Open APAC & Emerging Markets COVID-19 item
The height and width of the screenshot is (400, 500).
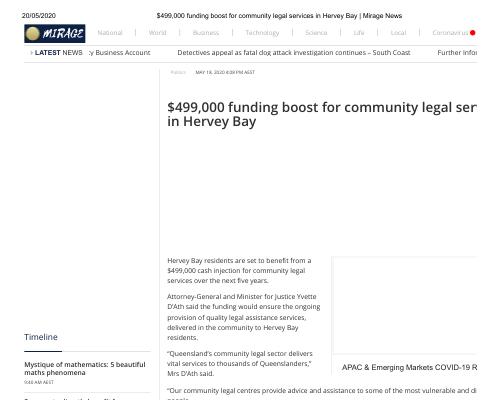(409, 367)
